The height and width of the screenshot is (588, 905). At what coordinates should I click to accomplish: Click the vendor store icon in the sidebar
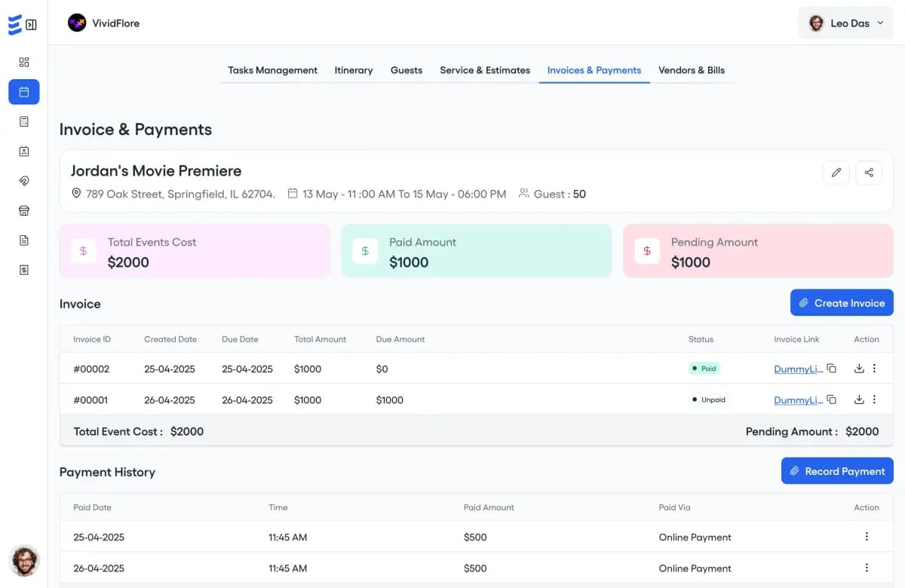[23, 210]
